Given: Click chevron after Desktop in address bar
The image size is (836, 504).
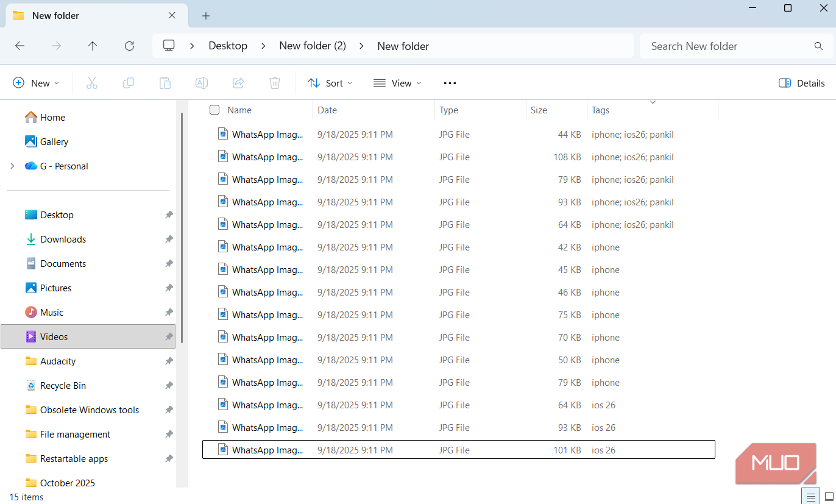Looking at the screenshot, I should [x=263, y=46].
